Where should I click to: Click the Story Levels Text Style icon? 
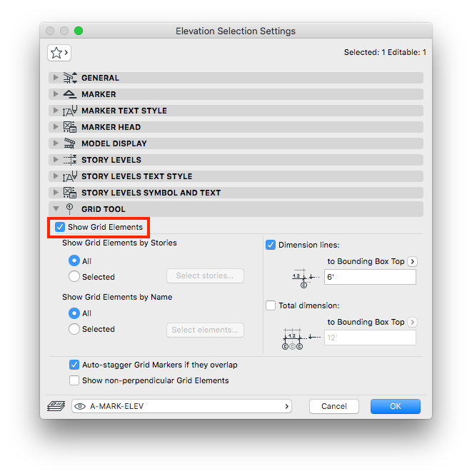pos(70,176)
